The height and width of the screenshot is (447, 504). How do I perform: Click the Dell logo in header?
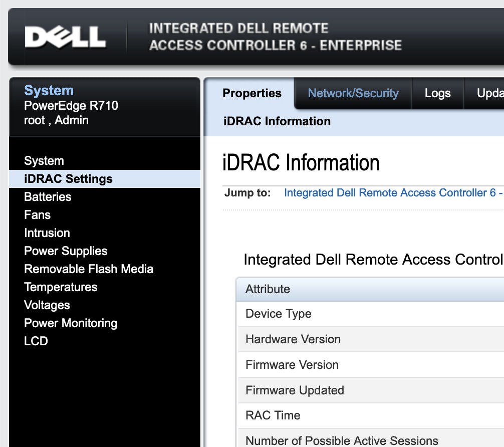(x=65, y=37)
